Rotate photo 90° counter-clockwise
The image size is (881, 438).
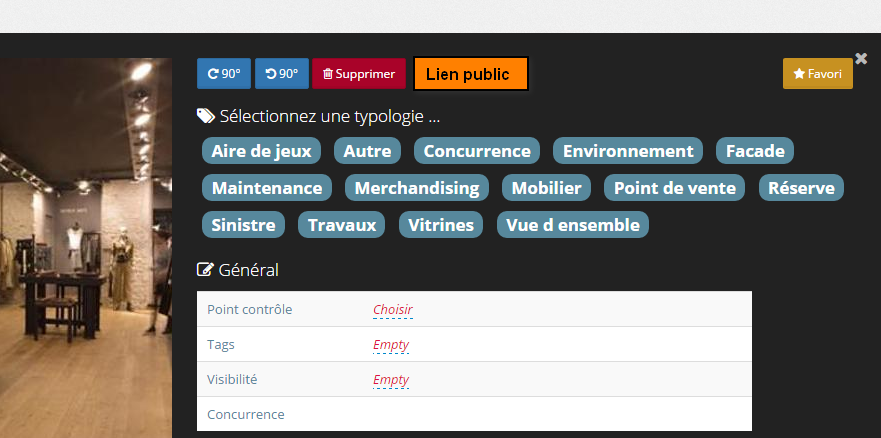281,74
